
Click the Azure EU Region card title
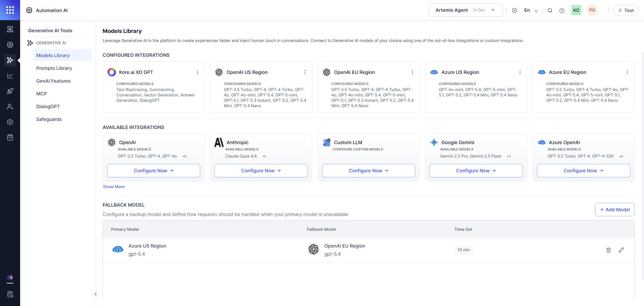(x=568, y=72)
